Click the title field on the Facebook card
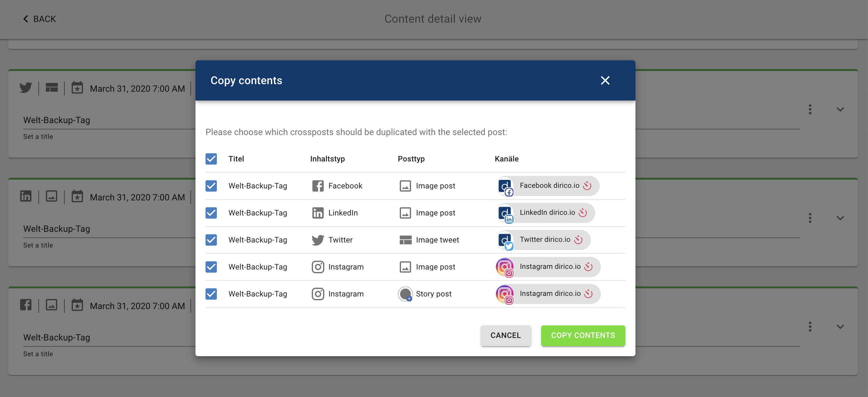The width and height of the screenshot is (868, 397). (x=411, y=338)
